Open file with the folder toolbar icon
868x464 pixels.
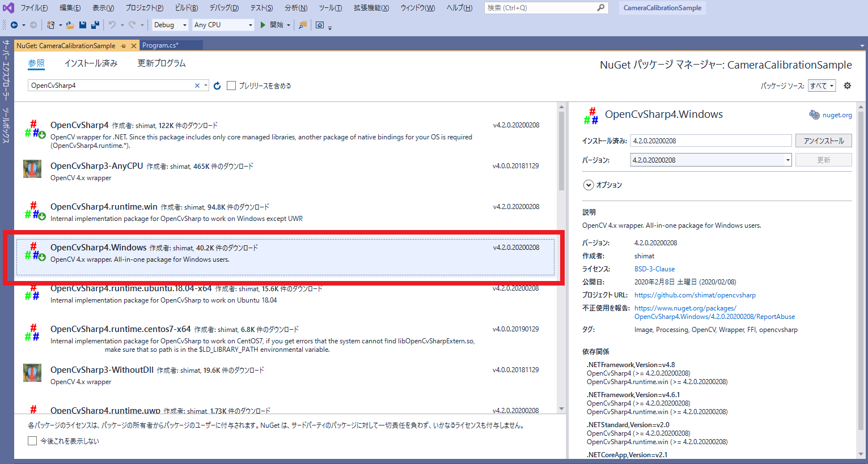pyautogui.click(x=70, y=25)
